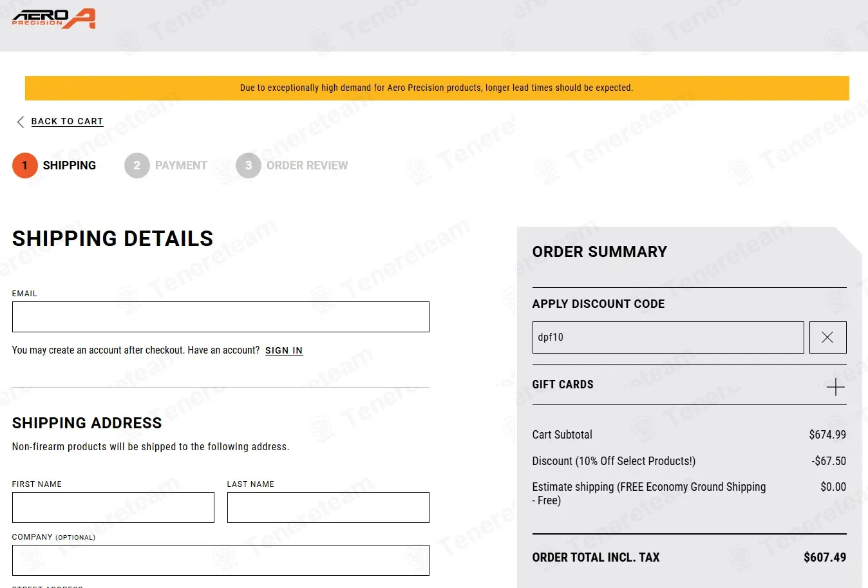Click Discount (10% Off Select Products!) label

[614, 461]
